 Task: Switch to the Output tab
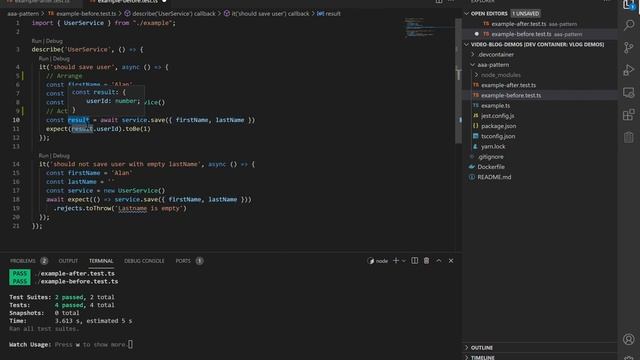[x=68, y=261]
